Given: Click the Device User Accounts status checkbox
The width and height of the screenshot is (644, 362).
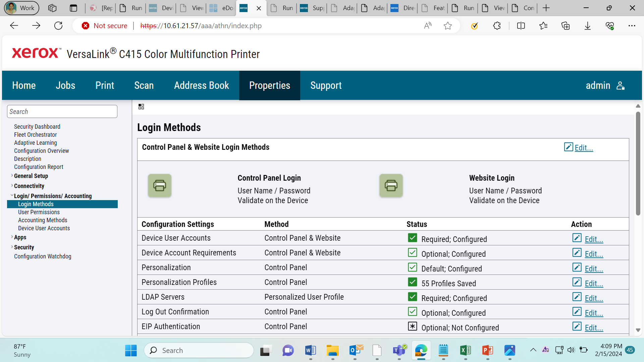Looking at the screenshot, I should click(x=413, y=238).
